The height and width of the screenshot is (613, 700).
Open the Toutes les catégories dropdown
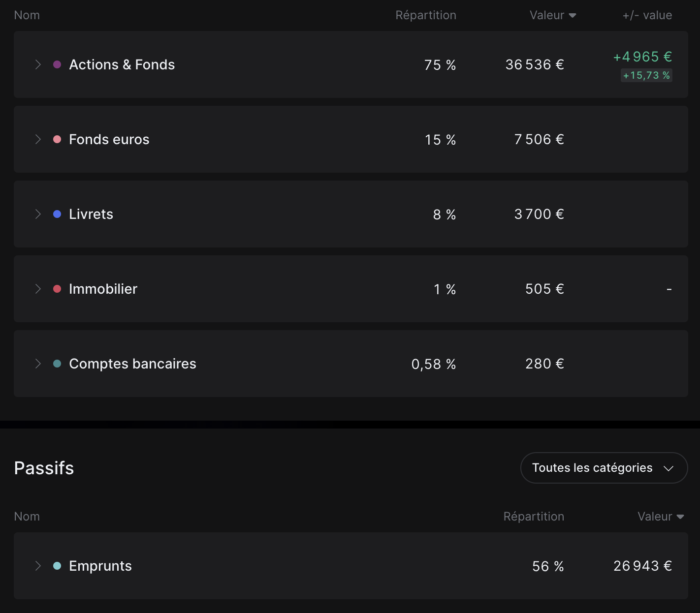[604, 468]
